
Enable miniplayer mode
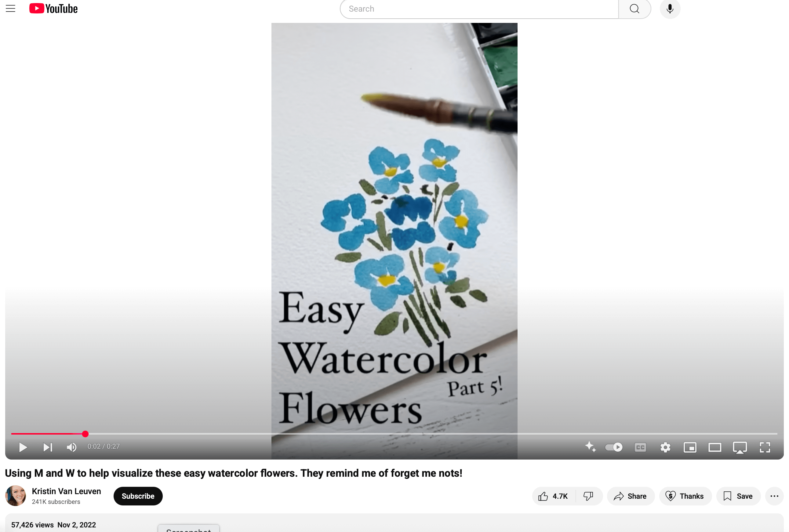690,447
